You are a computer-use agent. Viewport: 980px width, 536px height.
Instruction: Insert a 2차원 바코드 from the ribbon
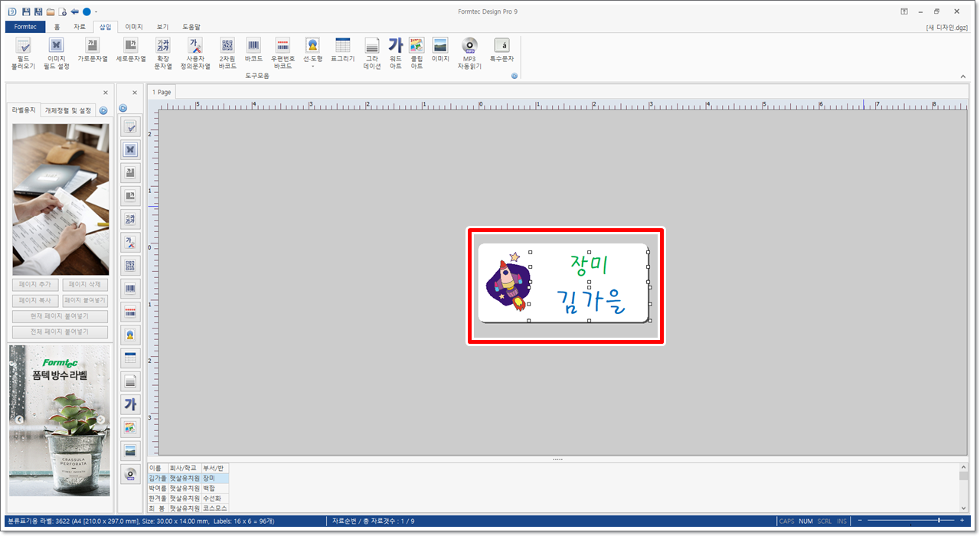point(227,54)
